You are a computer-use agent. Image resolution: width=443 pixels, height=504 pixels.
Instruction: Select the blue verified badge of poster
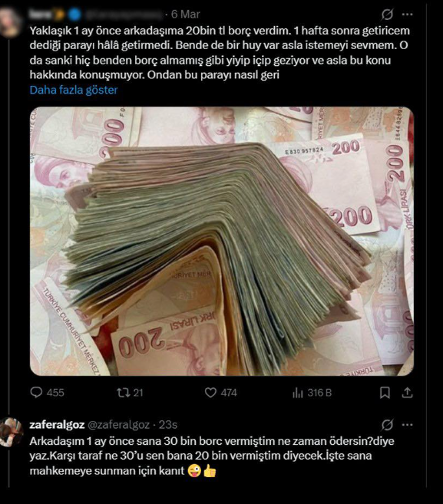[x=75, y=14]
